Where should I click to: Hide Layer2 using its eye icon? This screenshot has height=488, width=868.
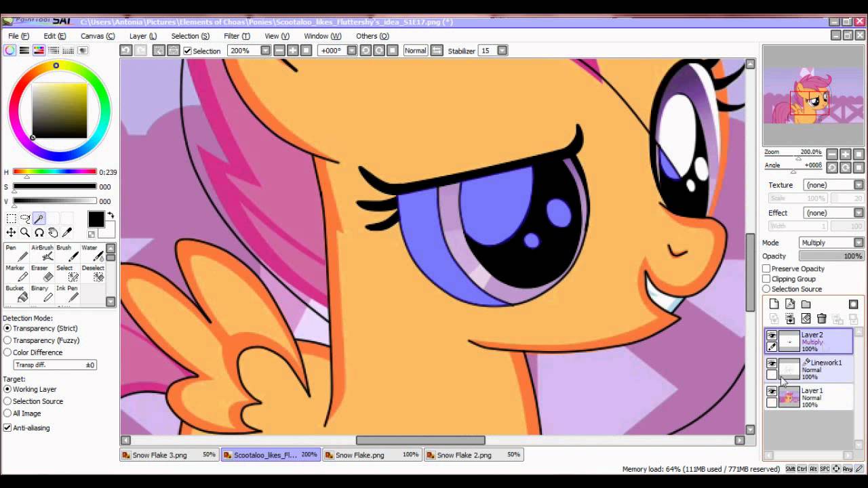(772, 335)
